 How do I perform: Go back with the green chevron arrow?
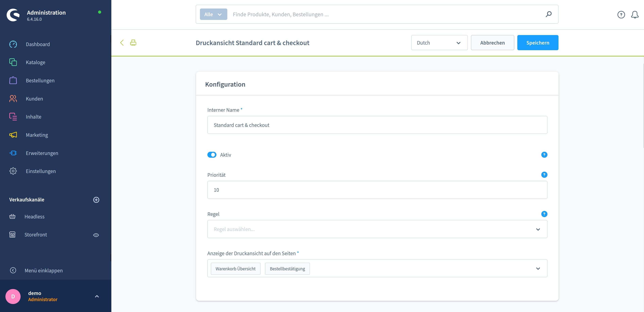pyautogui.click(x=122, y=43)
